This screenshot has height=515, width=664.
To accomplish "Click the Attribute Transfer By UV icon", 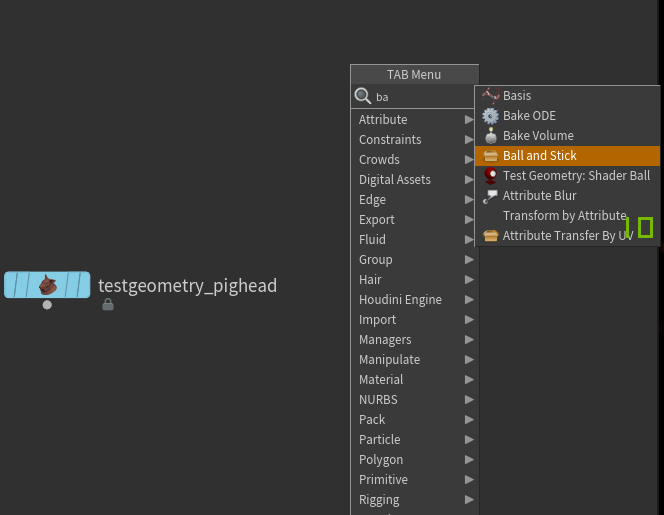I will coord(490,236).
